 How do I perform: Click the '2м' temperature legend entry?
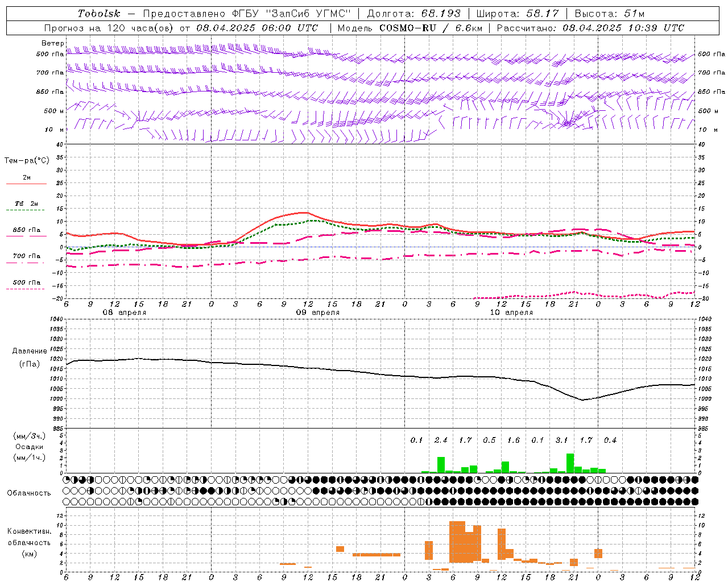click(x=27, y=177)
